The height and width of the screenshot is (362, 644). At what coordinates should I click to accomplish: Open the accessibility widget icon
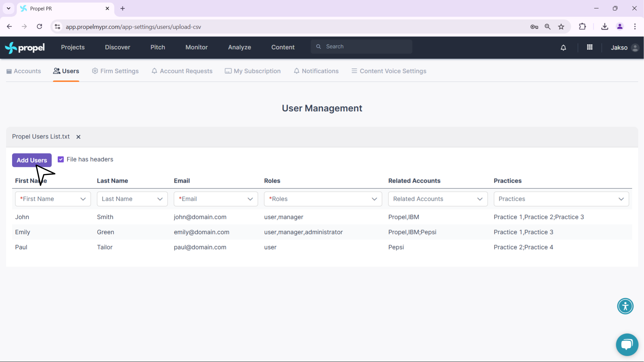625,306
